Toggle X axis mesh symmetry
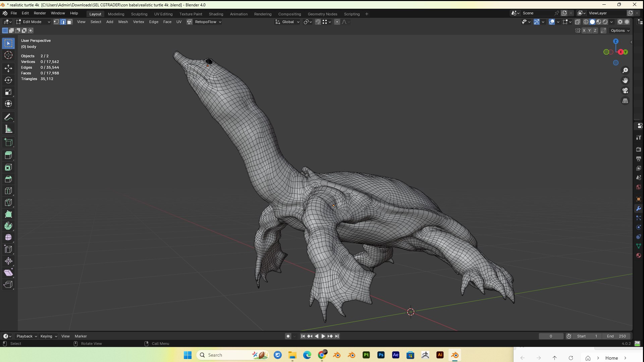 [584, 31]
